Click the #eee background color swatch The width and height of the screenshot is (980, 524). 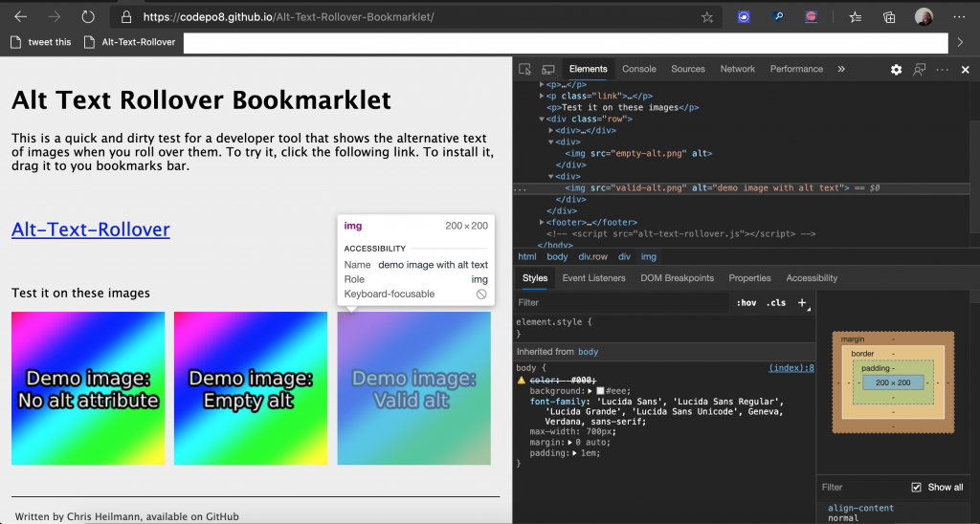coord(600,391)
